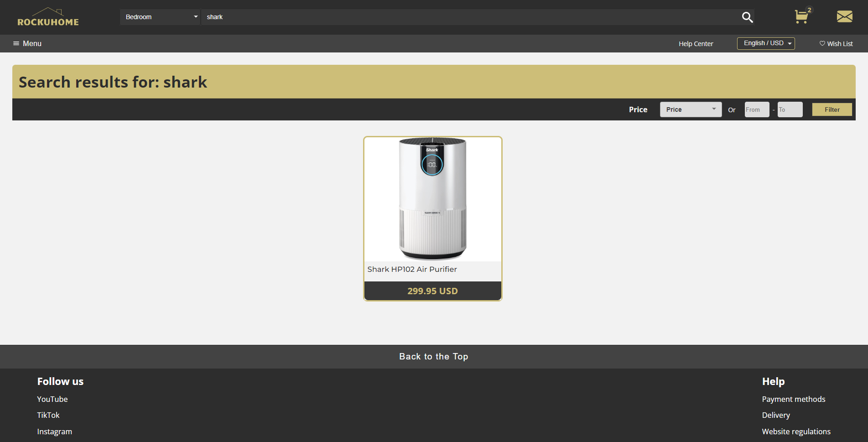Open Shark HP102 Air Purifier product page
868x442 pixels.
tap(412, 269)
